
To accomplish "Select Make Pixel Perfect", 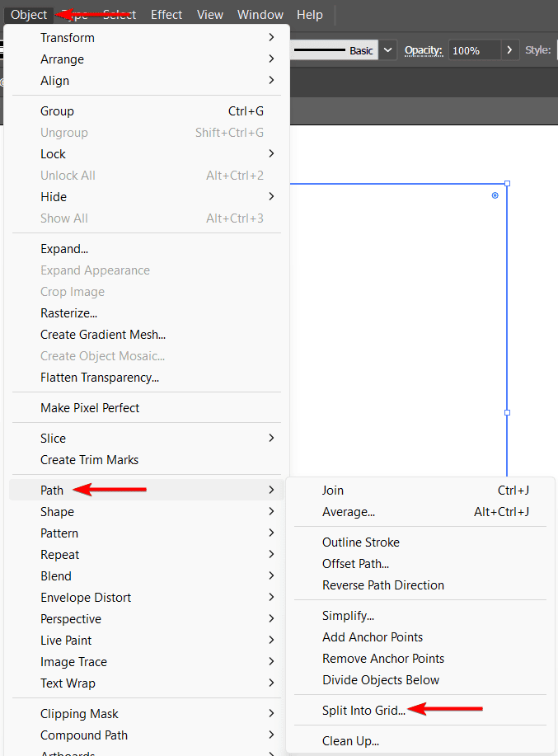I will pos(91,406).
